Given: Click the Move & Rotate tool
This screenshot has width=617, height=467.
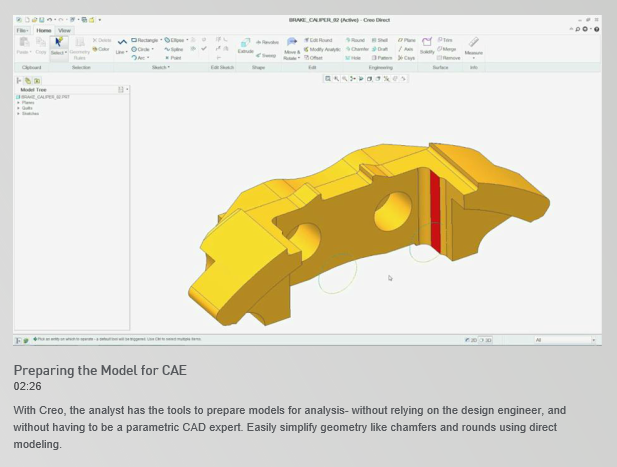Looking at the screenshot, I should point(291,50).
